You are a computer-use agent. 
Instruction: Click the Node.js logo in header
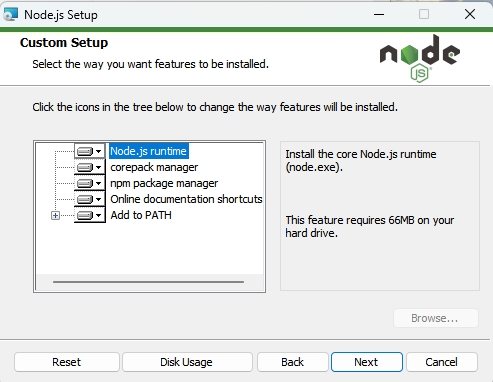tap(420, 58)
